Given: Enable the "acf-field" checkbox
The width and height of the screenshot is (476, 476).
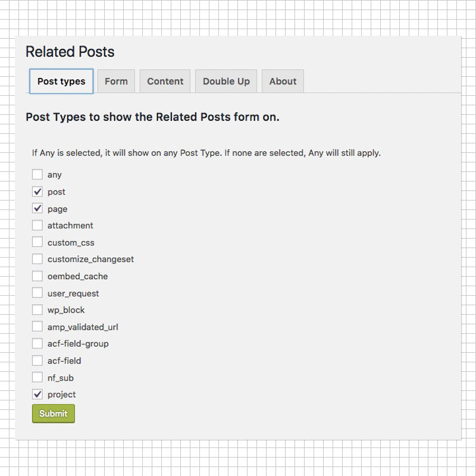Looking at the screenshot, I should point(37,360).
